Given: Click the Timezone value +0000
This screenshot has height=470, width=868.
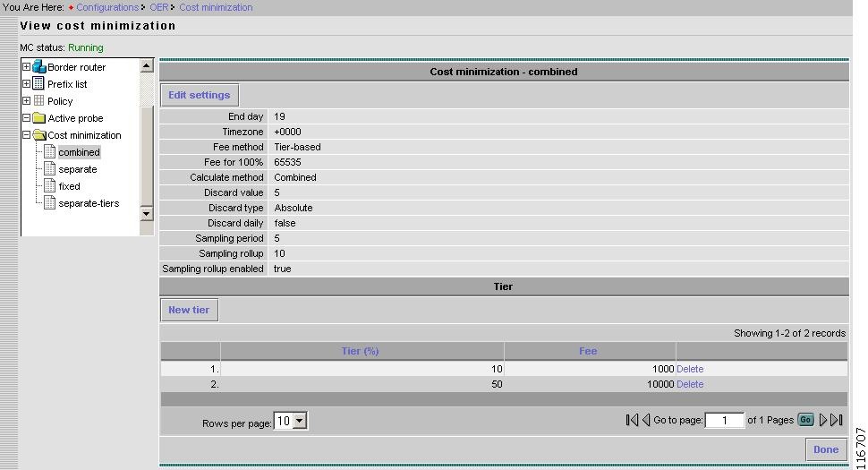Looking at the screenshot, I should pos(287,132).
